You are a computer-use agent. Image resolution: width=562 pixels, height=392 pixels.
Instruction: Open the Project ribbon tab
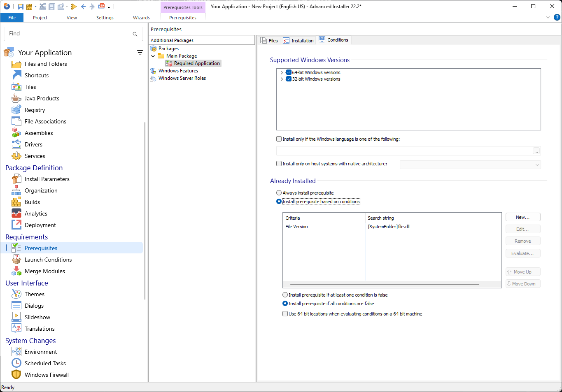pyautogui.click(x=40, y=18)
